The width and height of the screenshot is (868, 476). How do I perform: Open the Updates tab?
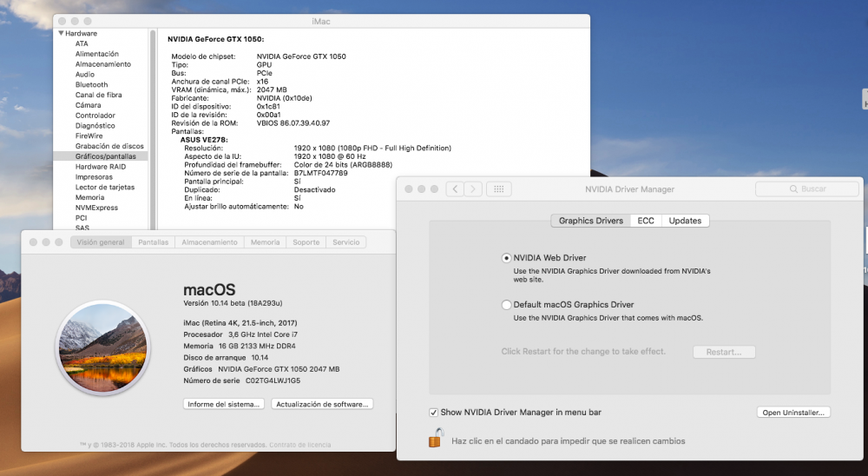pyautogui.click(x=685, y=221)
